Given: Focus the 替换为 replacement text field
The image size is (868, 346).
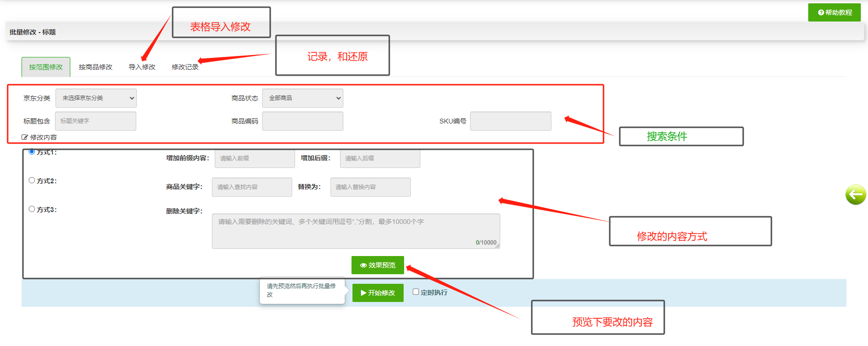Looking at the screenshot, I should [x=370, y=187].
